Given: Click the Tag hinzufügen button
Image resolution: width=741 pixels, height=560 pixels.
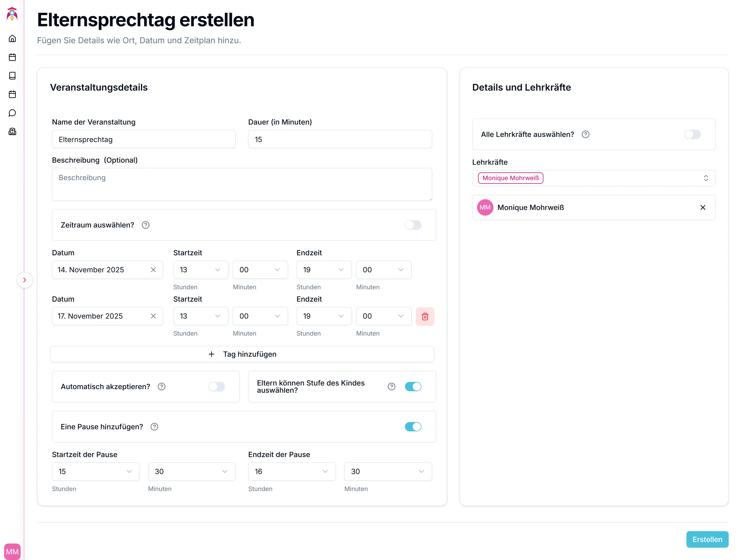Looking at the screenshot, I should point(242,354).
